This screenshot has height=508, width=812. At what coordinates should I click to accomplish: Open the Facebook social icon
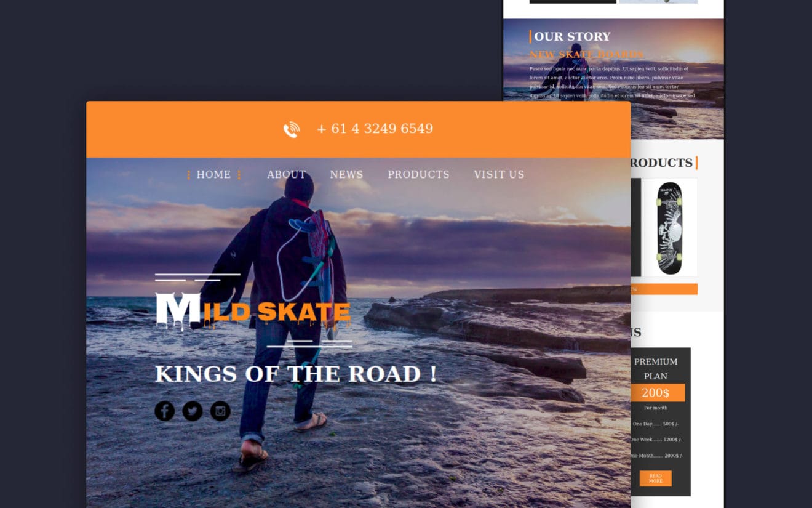165,411
